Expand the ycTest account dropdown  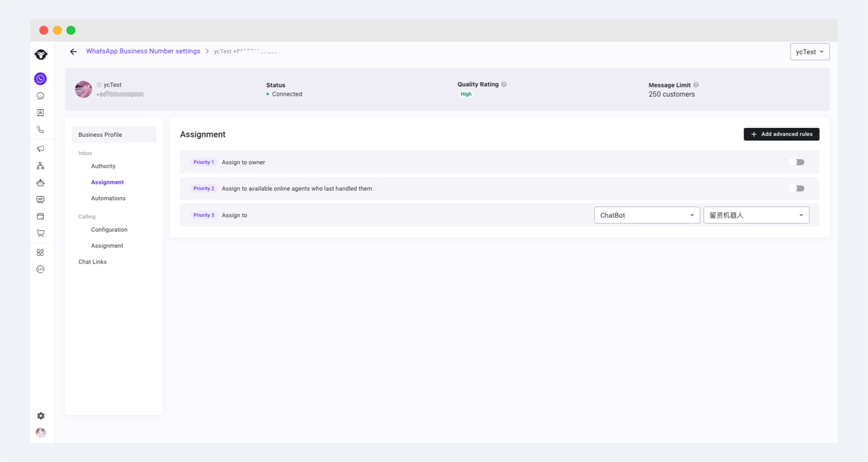pyautogui.click(x=810, y=52)
